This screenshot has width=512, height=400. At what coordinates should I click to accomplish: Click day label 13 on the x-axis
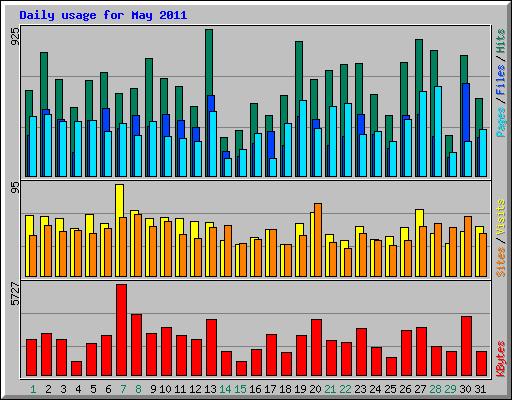[210, 389]
